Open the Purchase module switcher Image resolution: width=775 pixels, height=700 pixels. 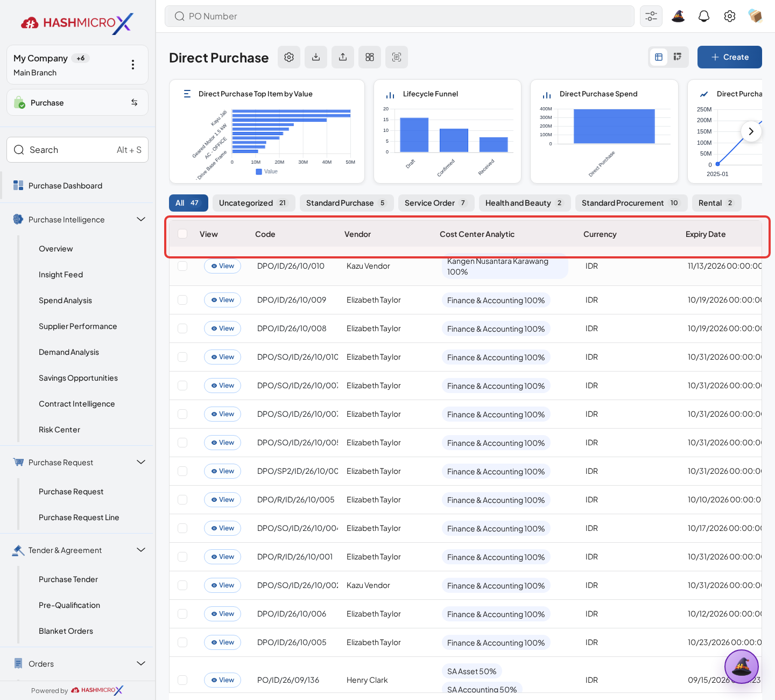coord(77,102)
